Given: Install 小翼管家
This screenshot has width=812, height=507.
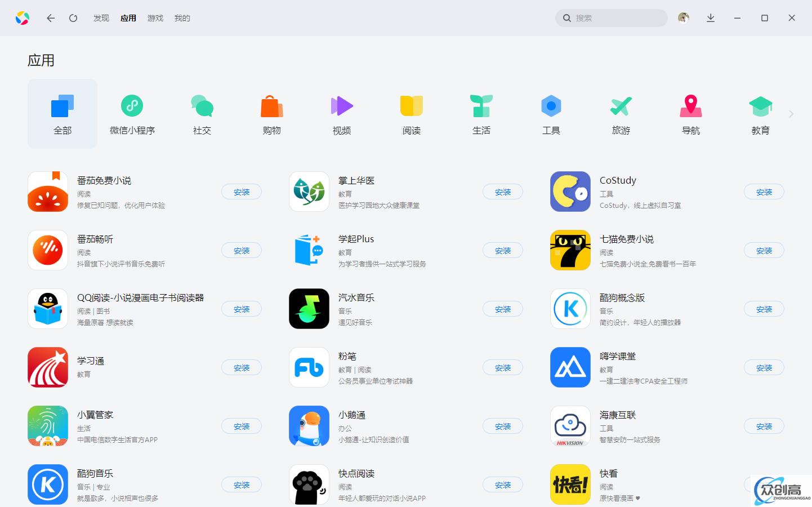Looking at the screenshot, I should click(x=242, y=426).
